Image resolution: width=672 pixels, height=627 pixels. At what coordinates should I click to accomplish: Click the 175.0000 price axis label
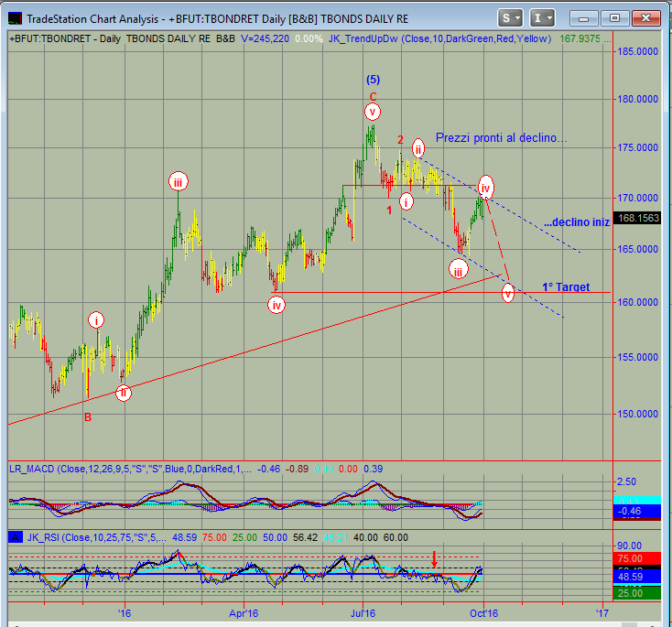(637, 147)
